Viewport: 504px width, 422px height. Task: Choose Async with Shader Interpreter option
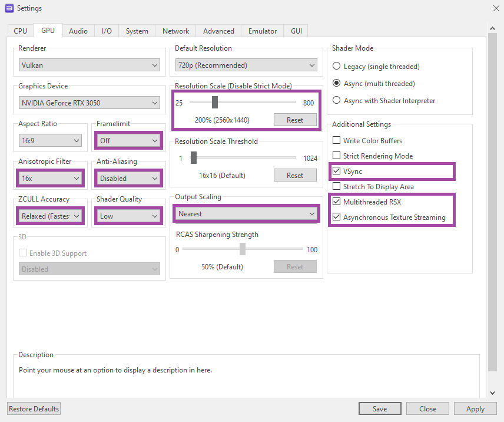click(337, 101)
